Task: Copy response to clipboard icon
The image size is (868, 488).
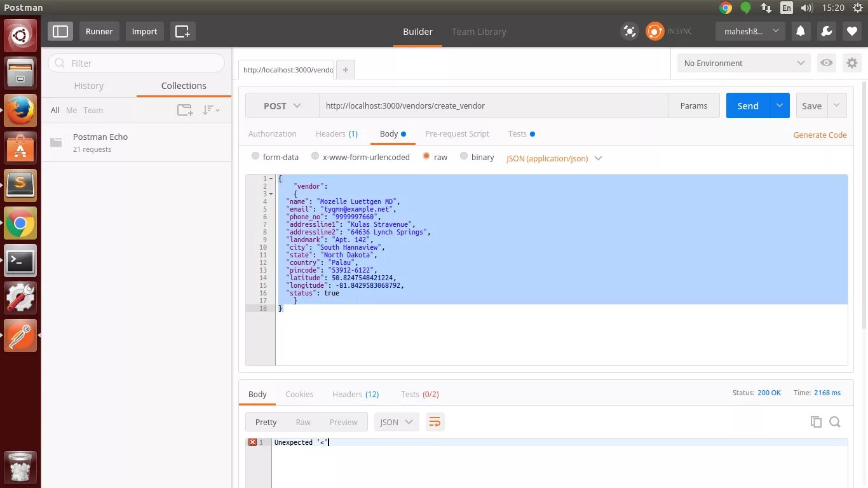Action: click(816, 422)
